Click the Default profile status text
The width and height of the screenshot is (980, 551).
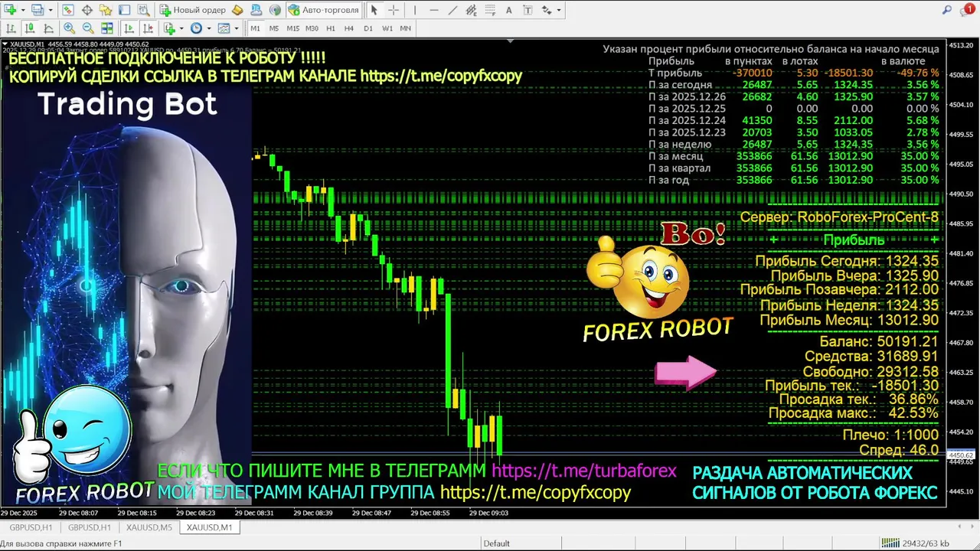point(496,543)
